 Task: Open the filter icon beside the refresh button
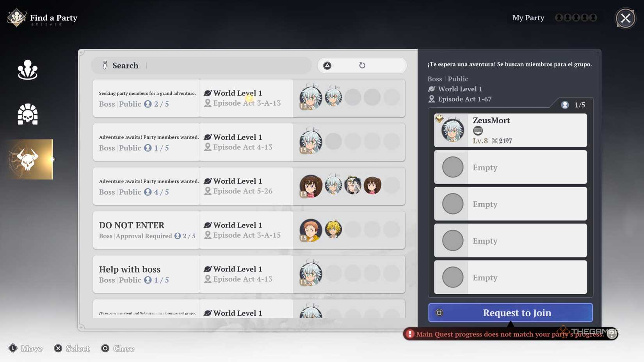[x=327, y=65]
